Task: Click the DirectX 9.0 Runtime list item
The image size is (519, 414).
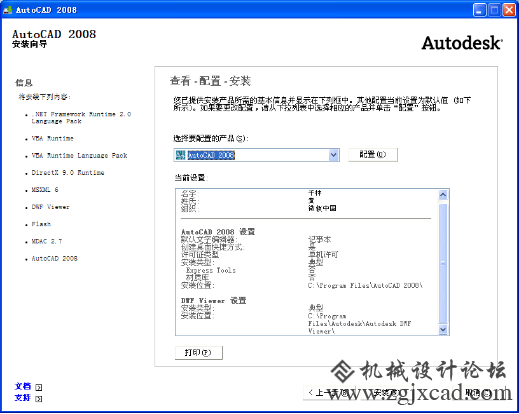Action: click(68, 173)
